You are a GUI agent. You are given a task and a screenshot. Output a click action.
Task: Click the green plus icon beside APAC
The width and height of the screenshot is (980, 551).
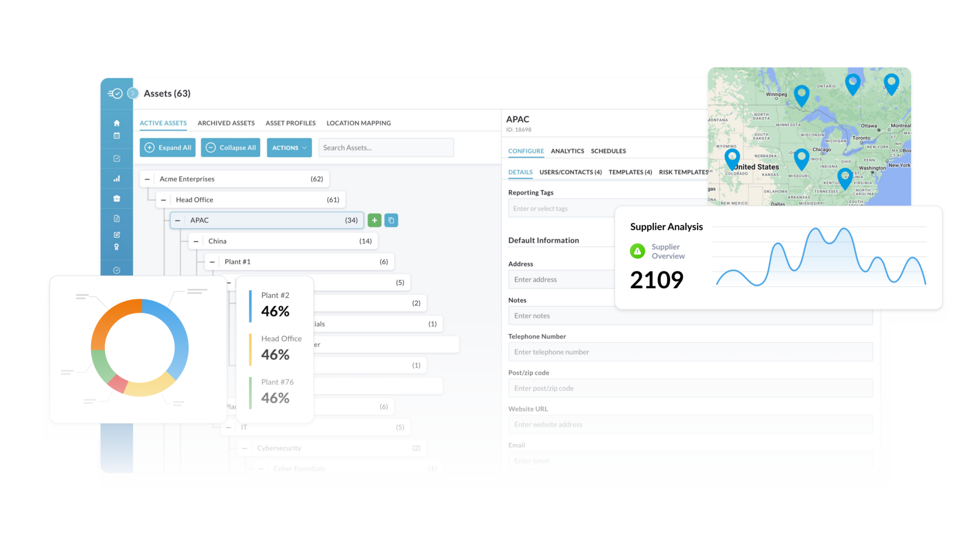375,220
